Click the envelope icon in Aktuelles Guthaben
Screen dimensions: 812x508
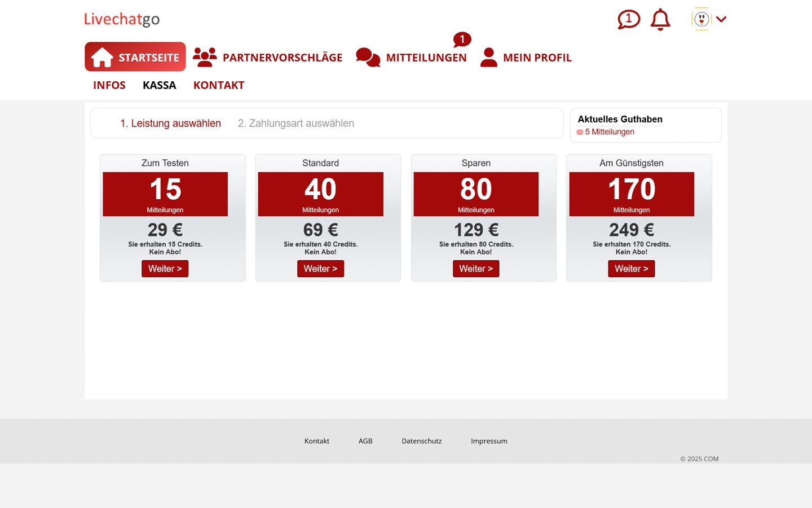click(580, 132)
